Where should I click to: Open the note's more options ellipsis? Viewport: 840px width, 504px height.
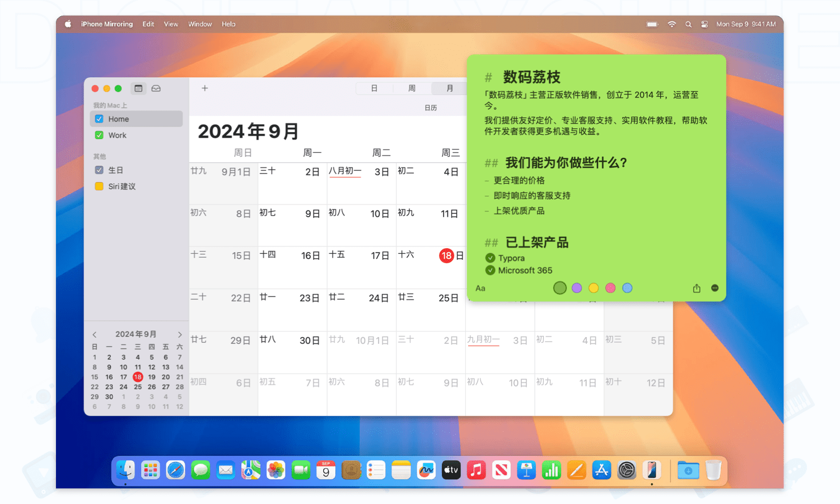point(715,288)
